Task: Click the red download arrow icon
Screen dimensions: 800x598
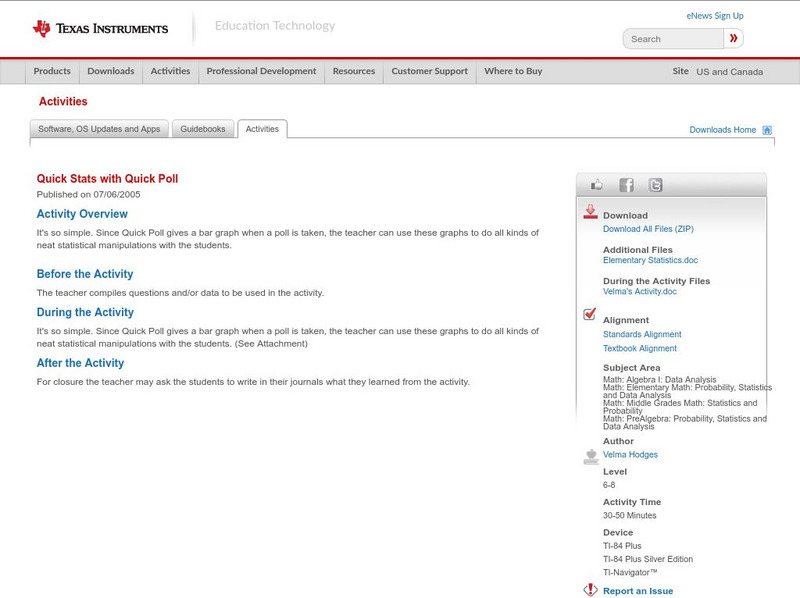Action: [x=590, y=210]
